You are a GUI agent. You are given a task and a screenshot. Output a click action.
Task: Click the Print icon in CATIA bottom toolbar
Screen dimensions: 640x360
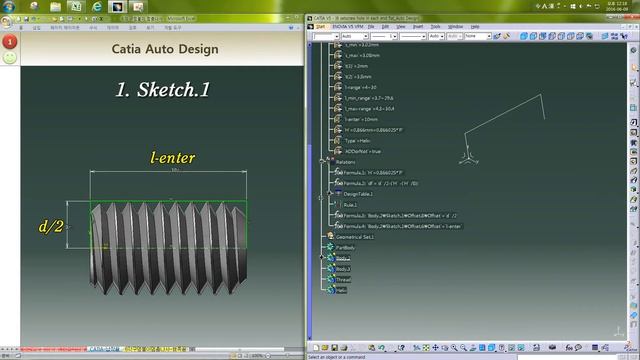(344, 348)
